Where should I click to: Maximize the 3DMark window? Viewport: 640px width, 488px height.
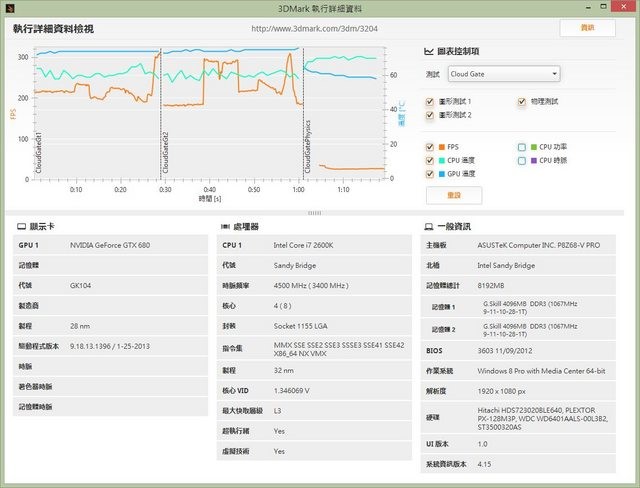[603, 7]
